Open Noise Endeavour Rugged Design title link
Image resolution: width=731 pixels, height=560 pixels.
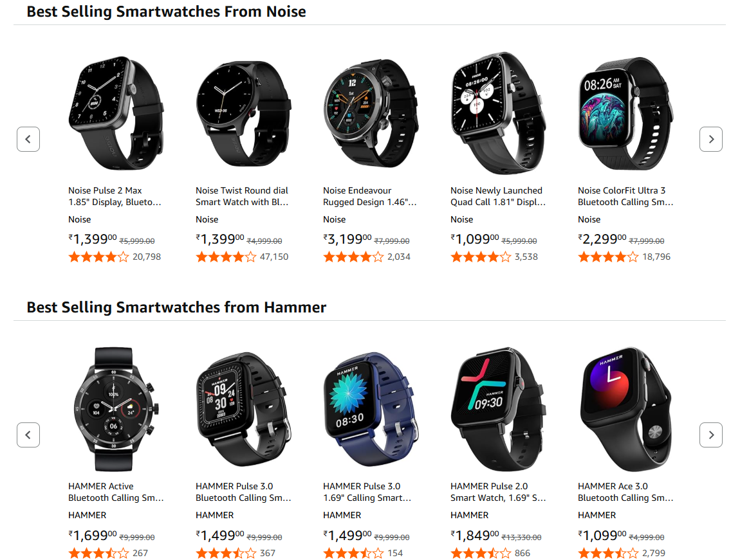(370, 196)
